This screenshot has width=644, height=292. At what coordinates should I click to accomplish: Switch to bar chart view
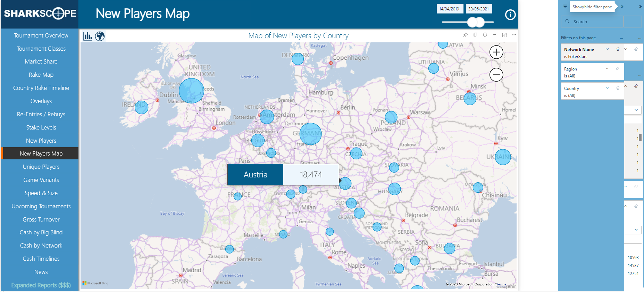pos(87,36)
